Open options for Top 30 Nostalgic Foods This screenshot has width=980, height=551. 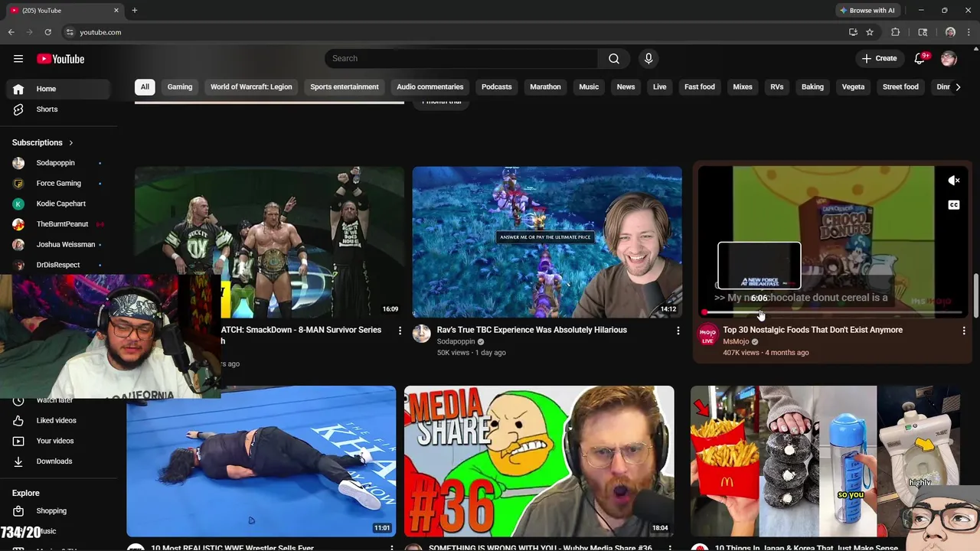pyautogui.click(x=964, y=331)
